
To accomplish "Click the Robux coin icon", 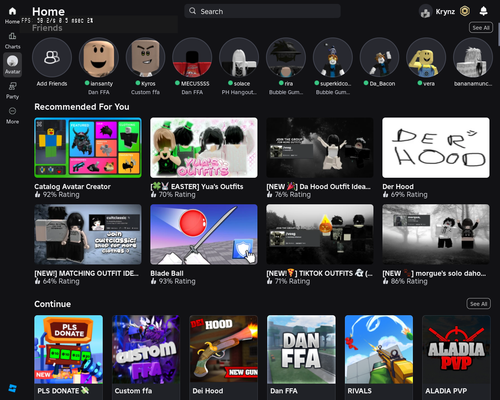I will tap(465, 11).
